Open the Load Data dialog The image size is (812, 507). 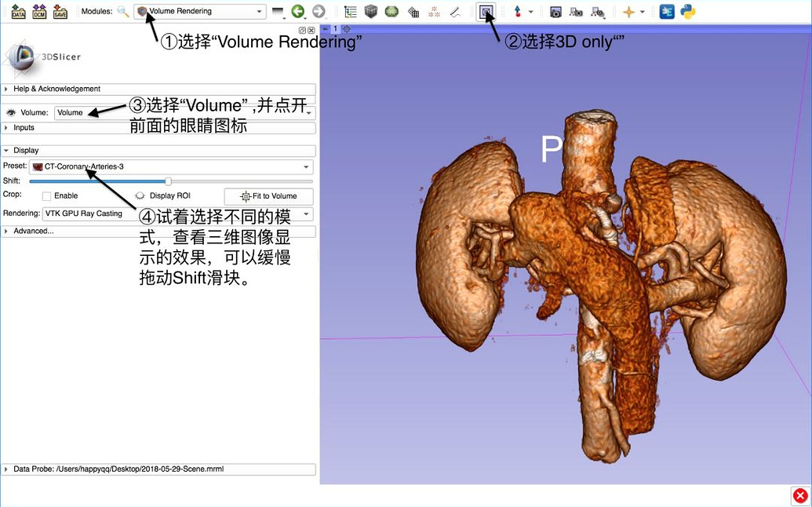point(17,11)
